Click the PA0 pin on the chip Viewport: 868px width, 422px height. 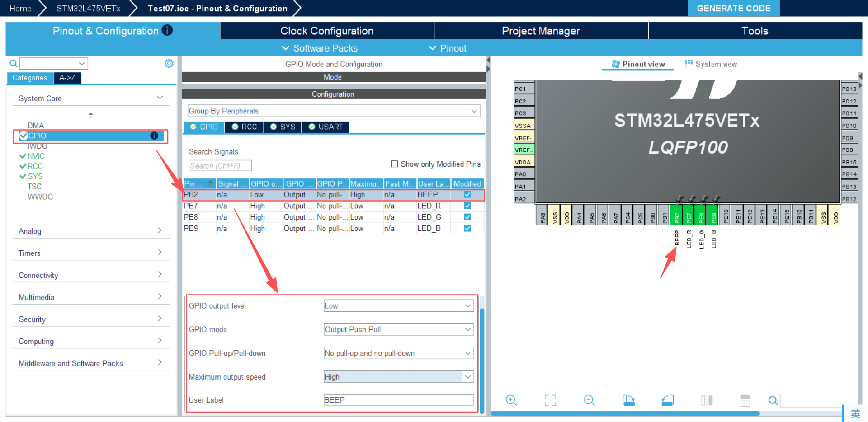click(x=524, y=174)
